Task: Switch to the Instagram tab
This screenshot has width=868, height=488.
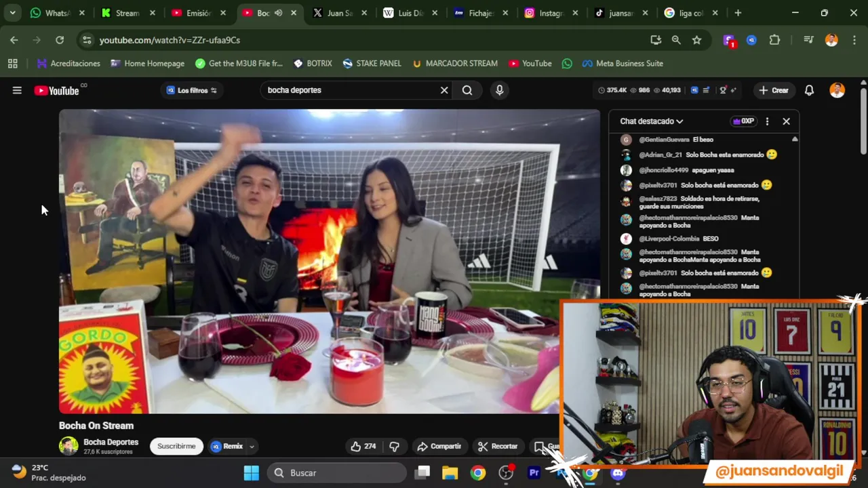Action: (551, 13)
